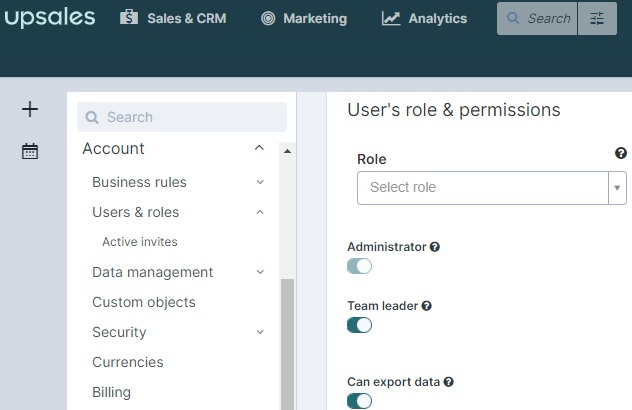The image size is (632, 410).
Task: Click the Select role dropdown arrow
Action: point(617,187)
